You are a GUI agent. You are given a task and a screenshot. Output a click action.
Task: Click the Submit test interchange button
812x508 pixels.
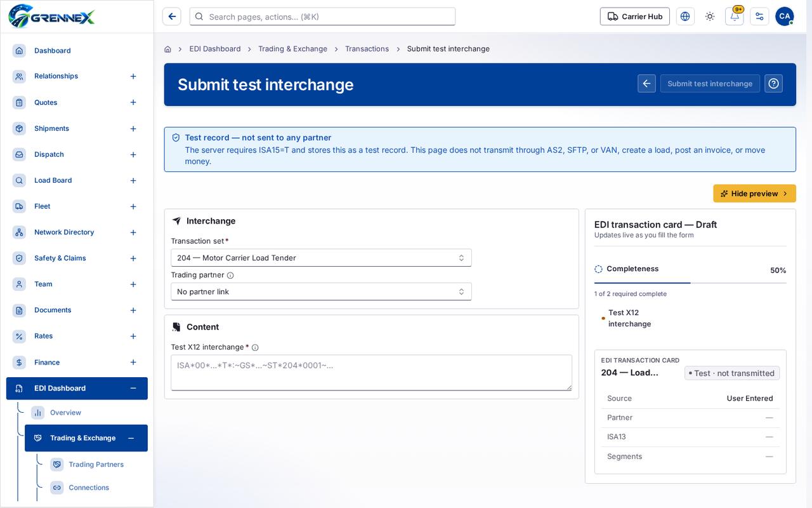[x=710, y=83]
